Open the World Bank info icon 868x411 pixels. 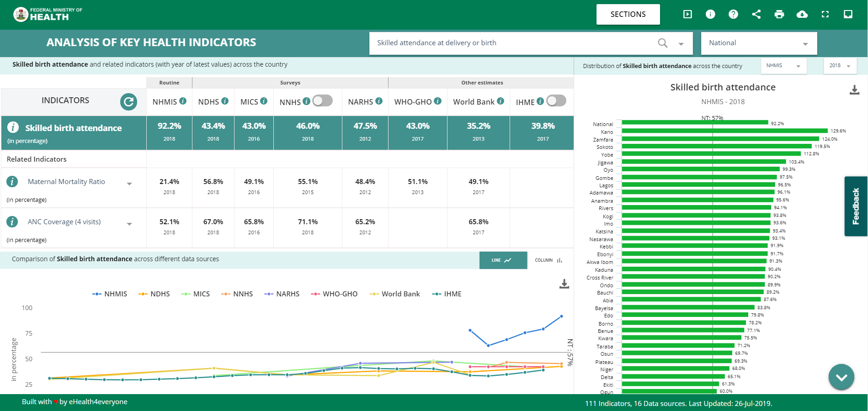[x=501, y=101]
